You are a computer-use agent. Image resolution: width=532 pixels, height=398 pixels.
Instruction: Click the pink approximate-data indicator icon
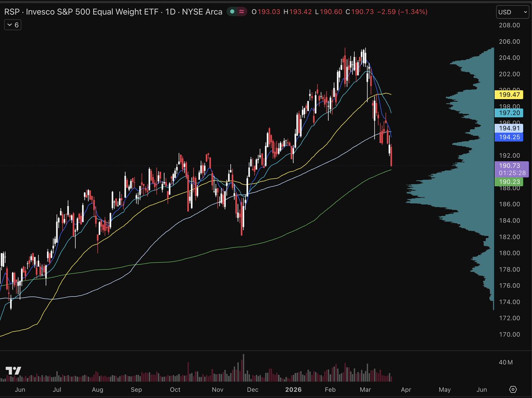click(241, 12)
